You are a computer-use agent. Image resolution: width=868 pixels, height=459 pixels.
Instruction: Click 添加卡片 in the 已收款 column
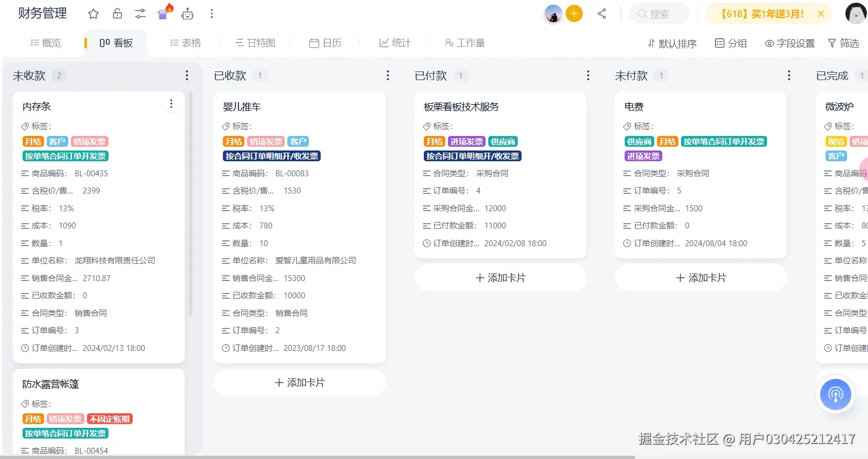tap(300, 383)
